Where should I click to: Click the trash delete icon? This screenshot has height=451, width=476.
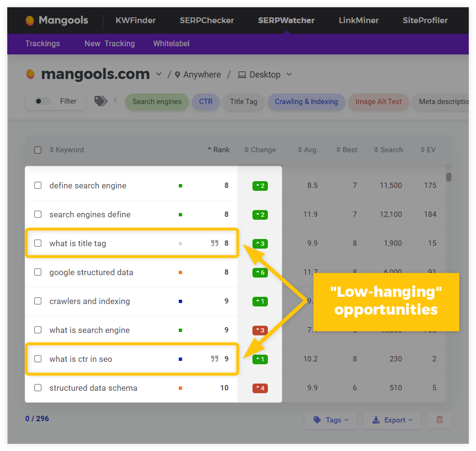(439, 420)
